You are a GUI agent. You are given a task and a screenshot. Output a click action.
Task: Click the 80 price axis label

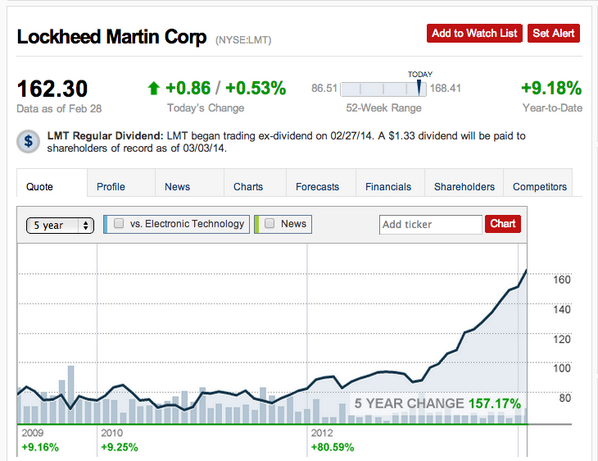pos(565,398)
